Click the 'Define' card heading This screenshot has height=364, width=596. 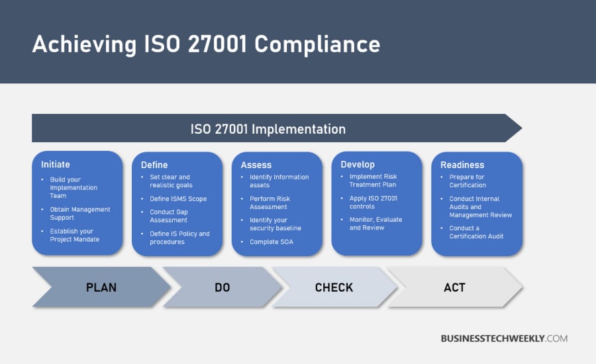[x=154, y=165]
